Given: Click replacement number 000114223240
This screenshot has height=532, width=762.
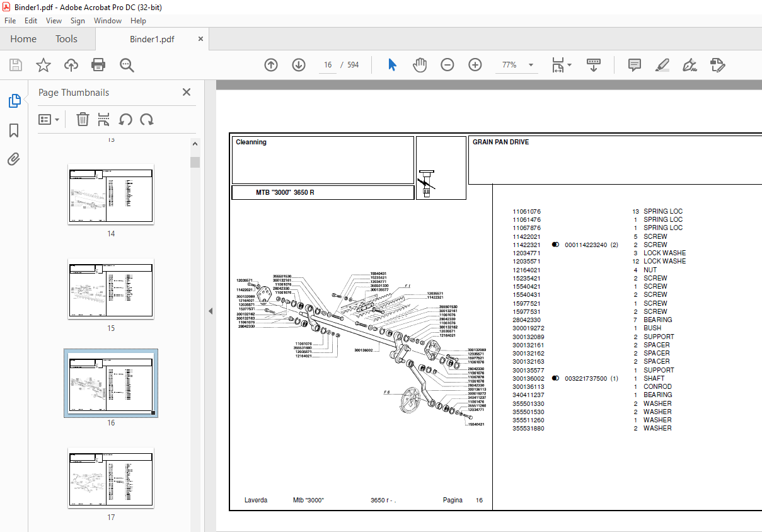Looking at the screenshot, I should tap(586, 245).
